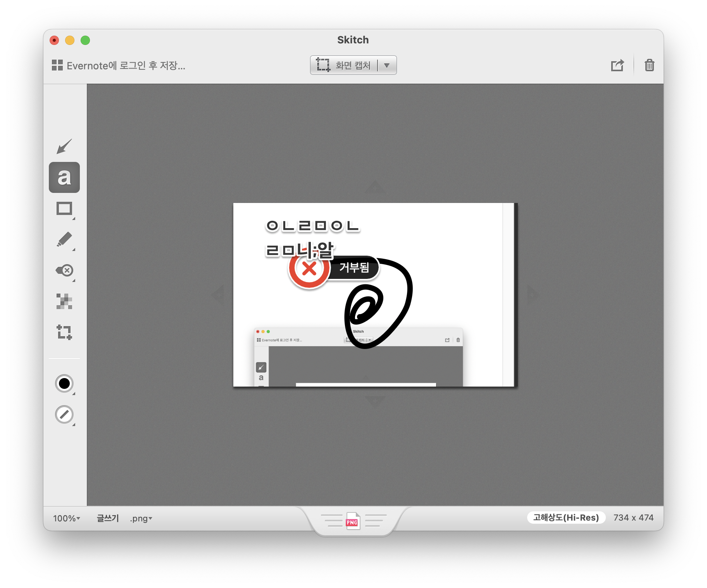Viewport: 707px width, 588px height.
Task: Click the Share icon
Action: coord(617,65)
